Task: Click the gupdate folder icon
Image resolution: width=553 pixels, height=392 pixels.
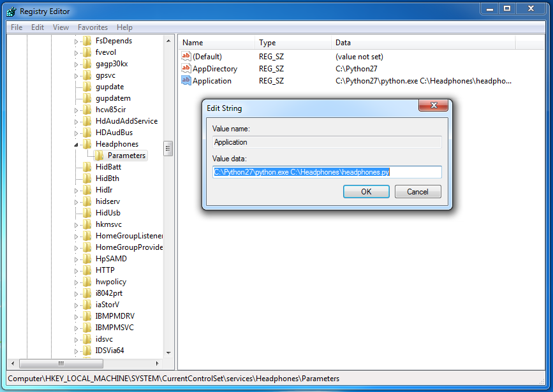Action: click(x=87, y=87)
